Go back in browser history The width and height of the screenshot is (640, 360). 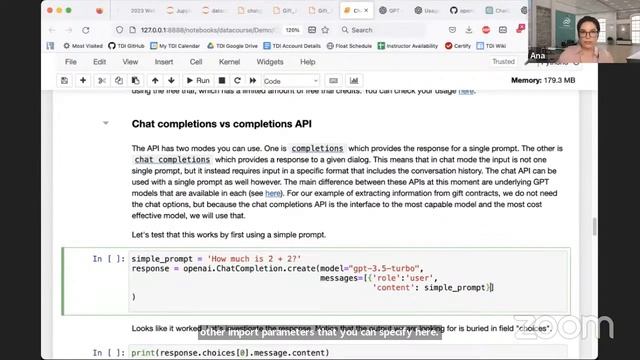tap(52, 30)
